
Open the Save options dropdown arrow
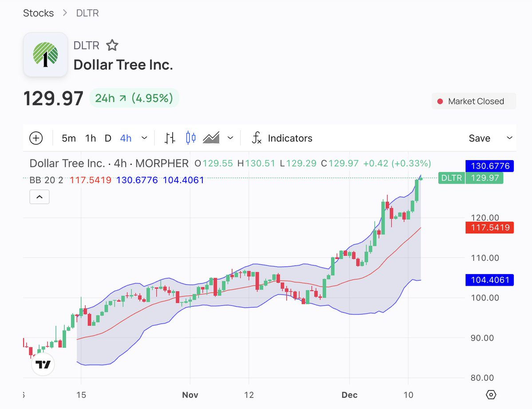[x=509, y=138]
